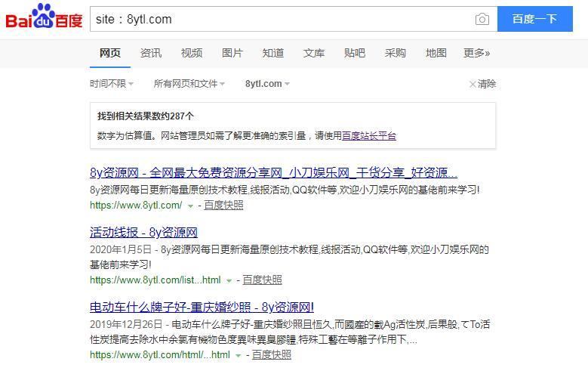Click the 2019年12月26日 date text
588x371 pixels.
(x=126, y=324)
